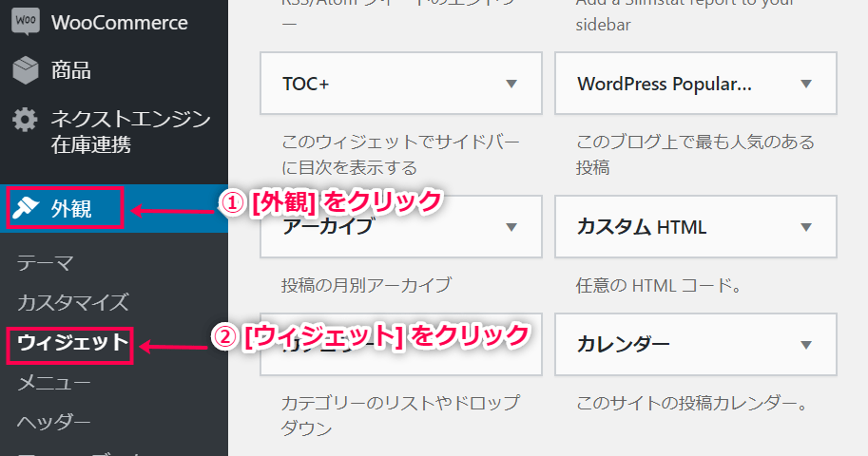Click description このウィジェットでサイドバーに目次を表示する
The image size is (868, 456).
[x=401, y=155]
